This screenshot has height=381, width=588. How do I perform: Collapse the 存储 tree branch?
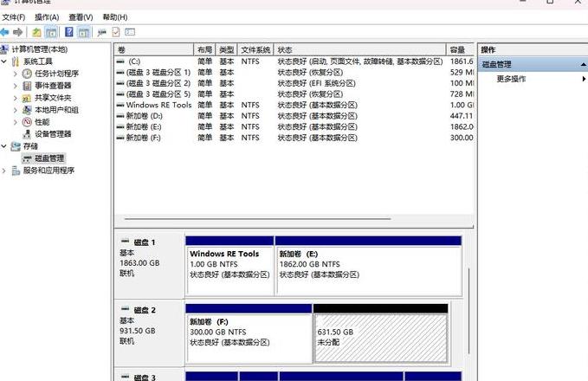4,145
